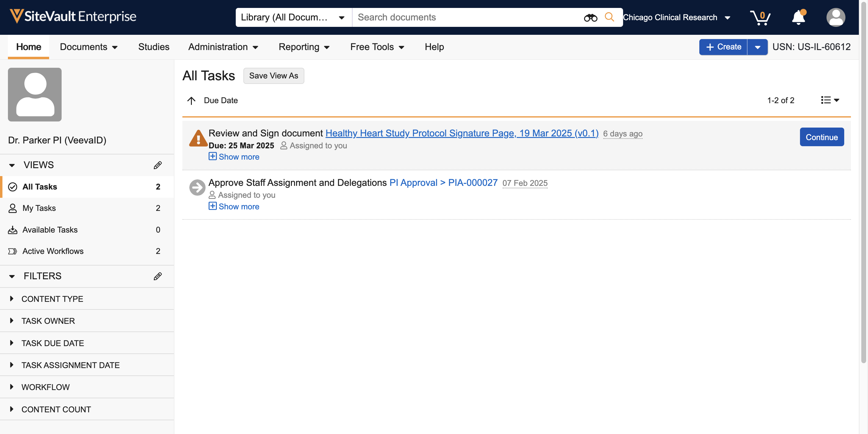Viewport: 868px width, 434px height.
Task: Select the All Tasks view
Action: (87, 187)
